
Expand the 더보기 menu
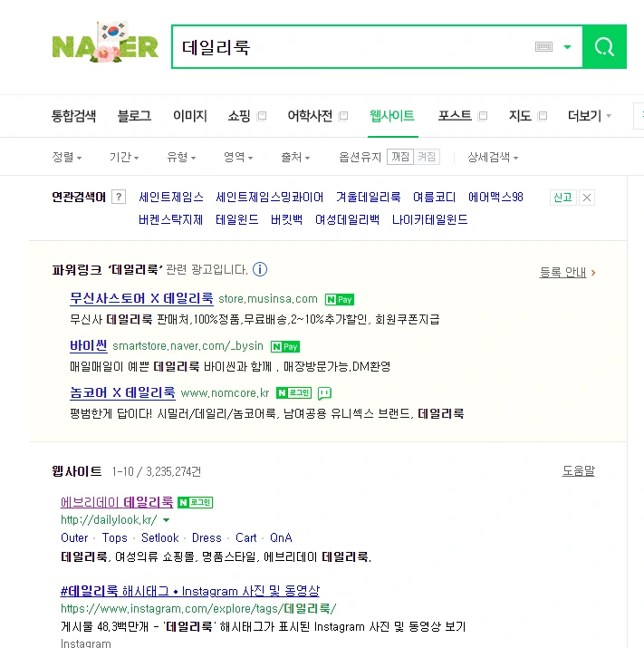point(590,116)
